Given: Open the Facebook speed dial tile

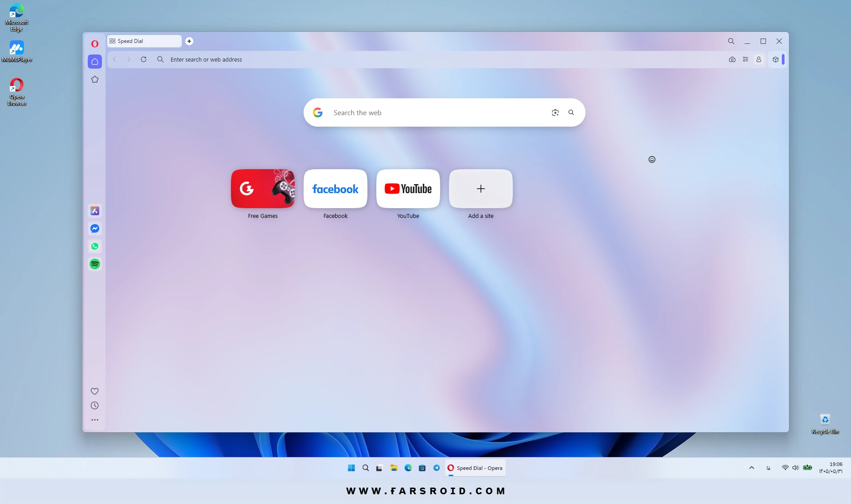Looking at the screenshot, I should point(336,189).
